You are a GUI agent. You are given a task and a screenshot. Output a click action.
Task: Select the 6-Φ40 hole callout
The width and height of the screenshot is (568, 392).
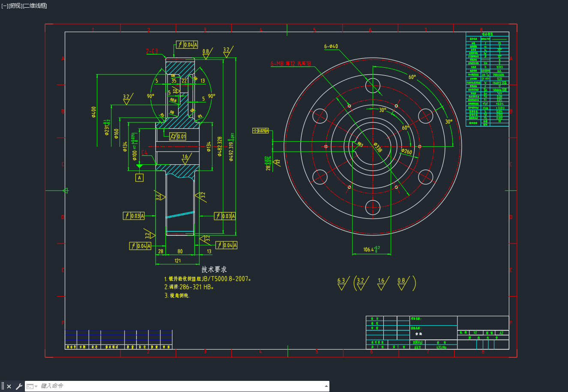coord(331,46)
